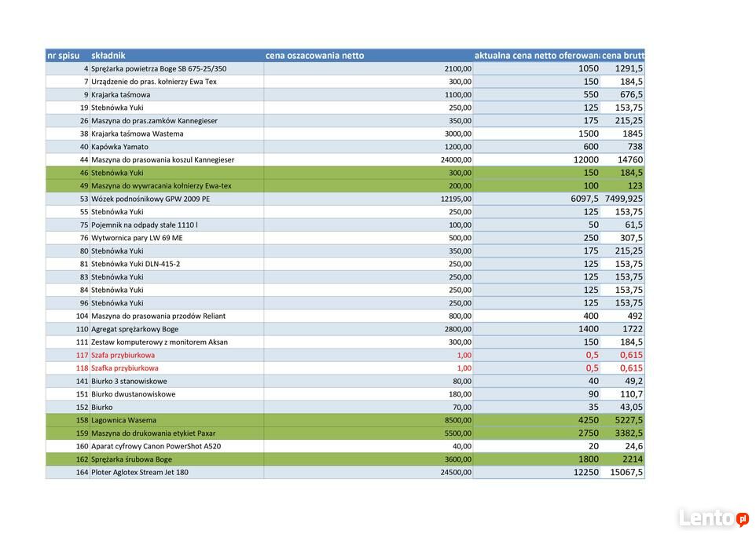The height and width of the screenshot is (534, 756).
Task: Click gross price 676,5
Action: 631,94
